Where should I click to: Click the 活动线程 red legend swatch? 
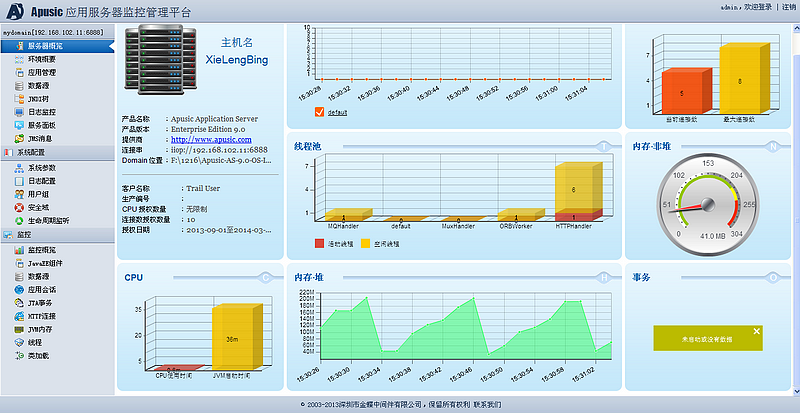[319, 244]
